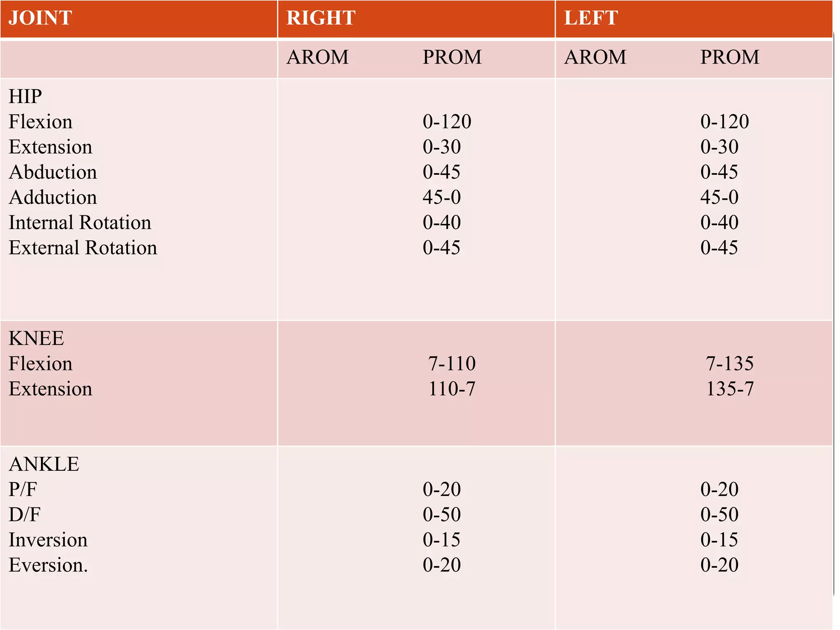Select AROM label under RIGHT
This screenshot has height=630, width=840.
(x=317, y=57)
